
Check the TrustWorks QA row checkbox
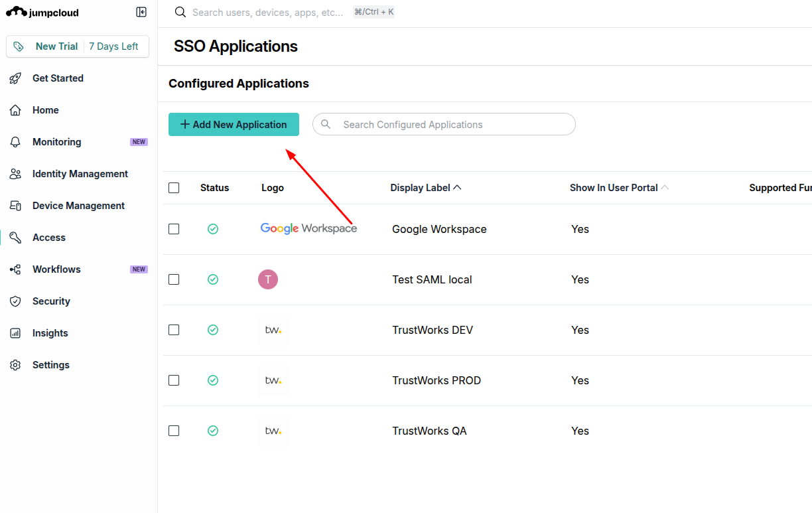[174, 431]
